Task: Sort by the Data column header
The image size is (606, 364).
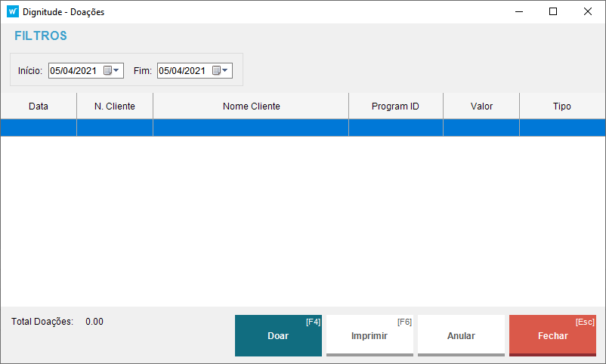Action: 39,106
